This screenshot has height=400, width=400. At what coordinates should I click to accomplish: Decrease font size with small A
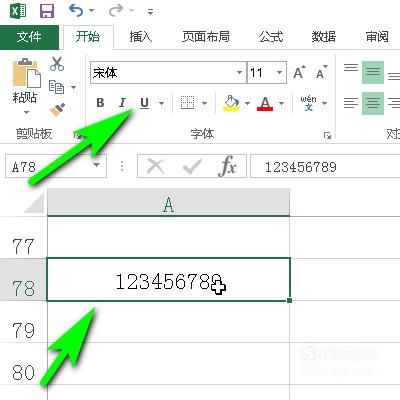321,72
